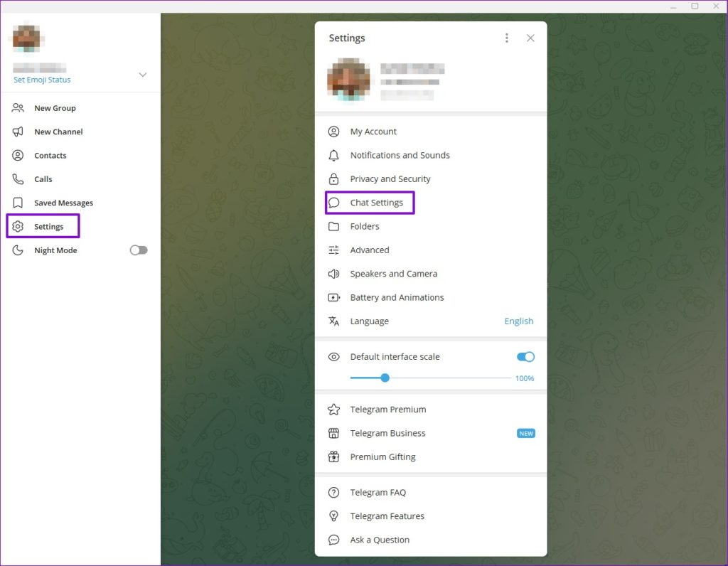Viewport: 728px width, 566px height.
Task: Open the English language selector
Action: pyautogui.click(x=518, y=321)
